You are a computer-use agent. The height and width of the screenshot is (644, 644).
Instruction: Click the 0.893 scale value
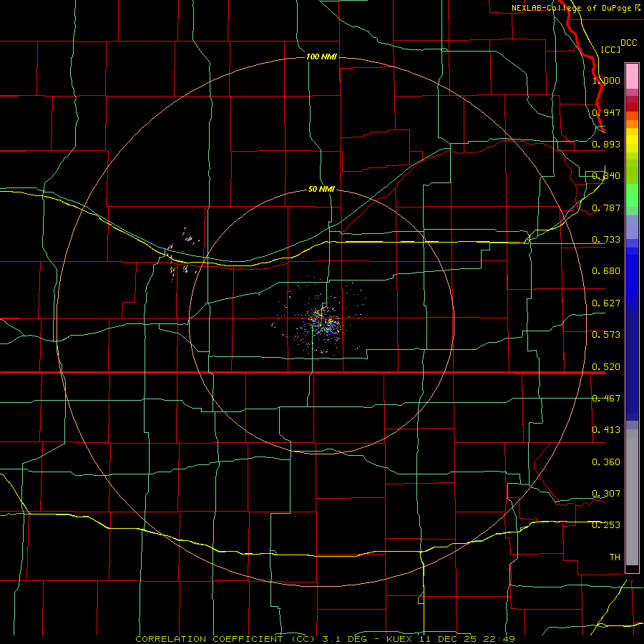coord(606,144)
